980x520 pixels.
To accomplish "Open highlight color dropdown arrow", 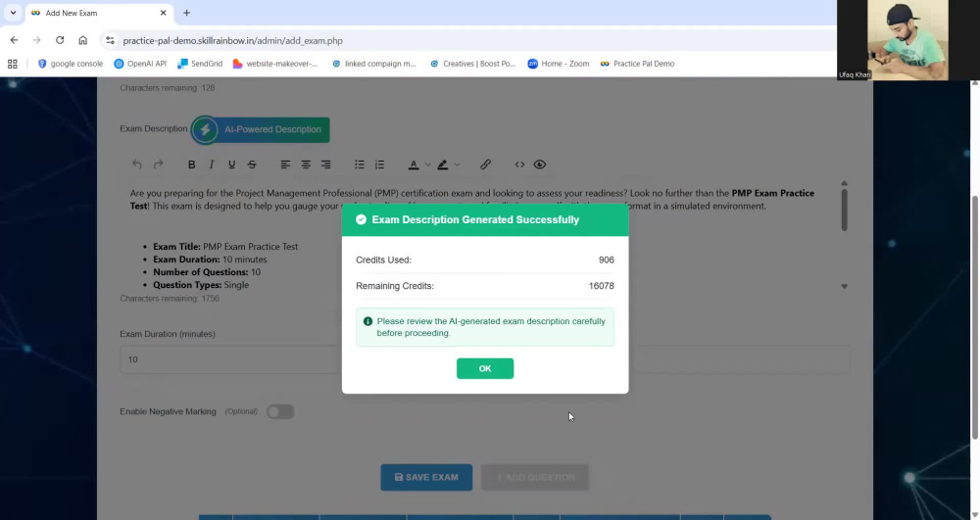I will click(457, 165).
